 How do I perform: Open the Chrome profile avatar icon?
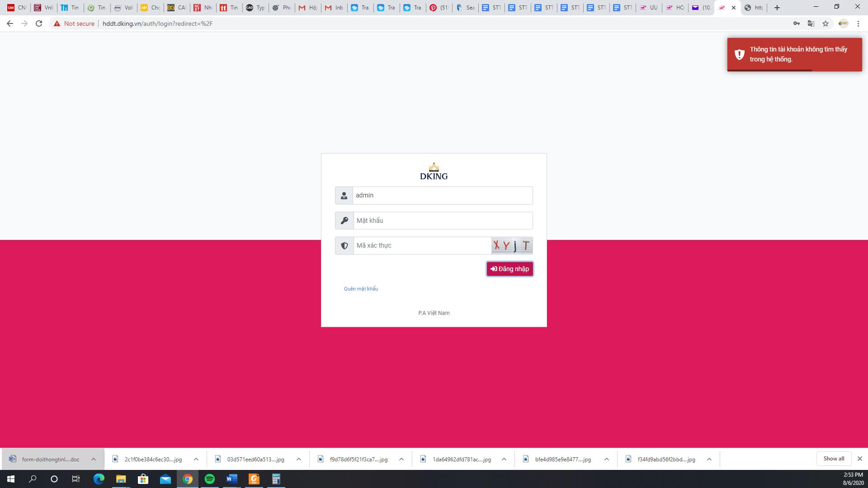click(x=844, y=23)
